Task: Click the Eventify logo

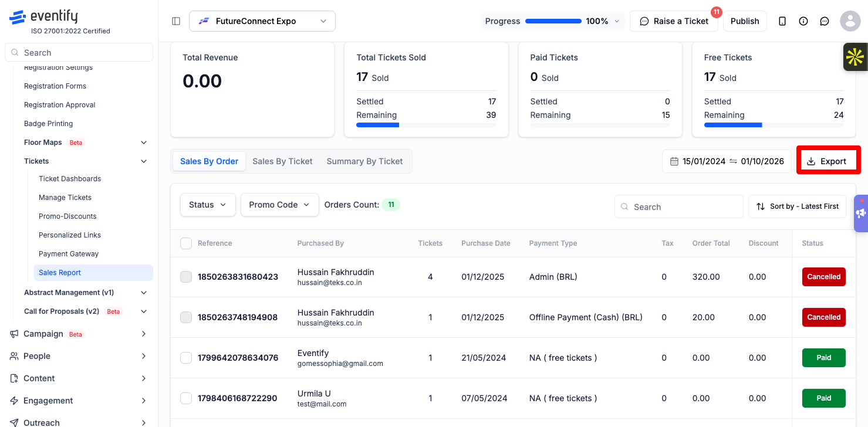Action: (x=43, y=17)
